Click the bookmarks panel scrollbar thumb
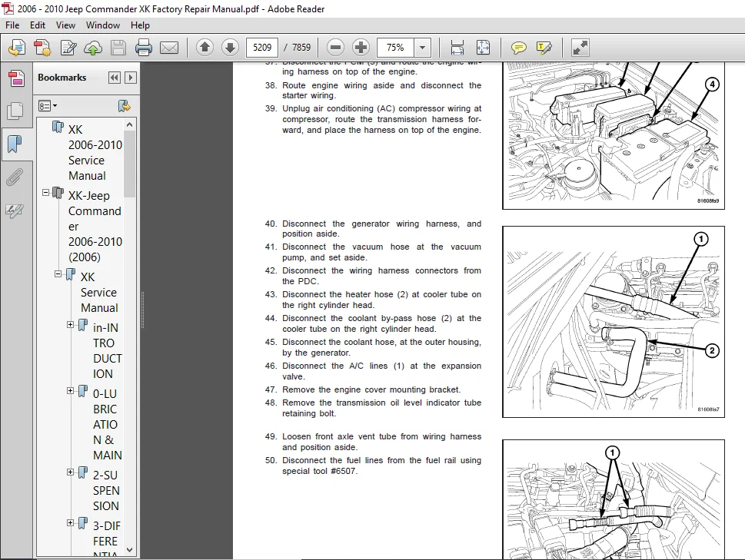The width and height of the screenshot is (745, 560). 130,164
